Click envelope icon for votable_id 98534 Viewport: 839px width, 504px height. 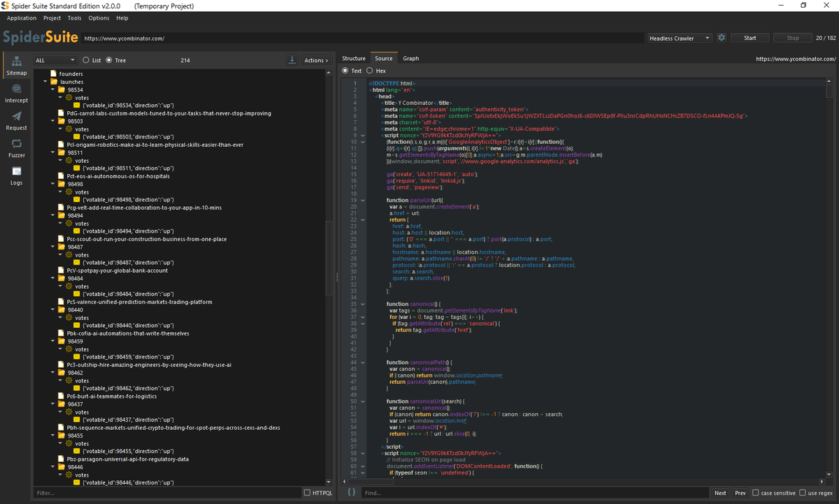pyautogui.click(x=77, y=106)
